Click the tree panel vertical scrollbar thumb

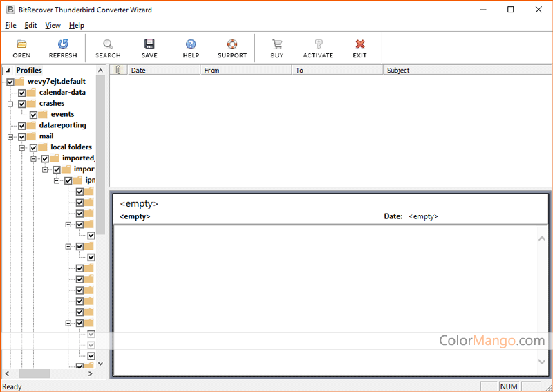100,155
